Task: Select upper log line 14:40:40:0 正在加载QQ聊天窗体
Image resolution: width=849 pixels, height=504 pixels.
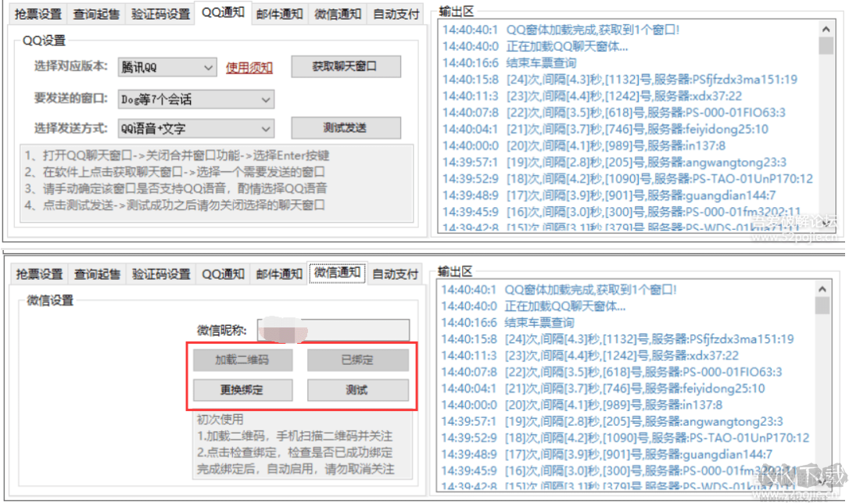Action: pos(535,47)
